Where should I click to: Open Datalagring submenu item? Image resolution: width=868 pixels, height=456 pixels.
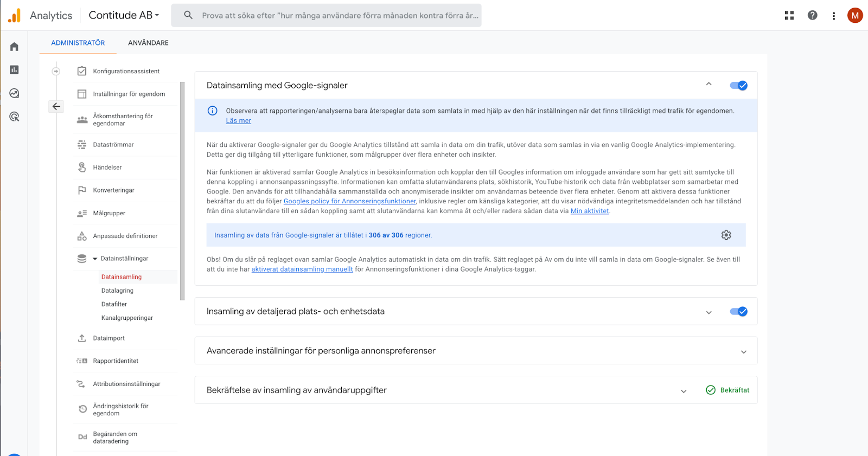click(117, 291)
